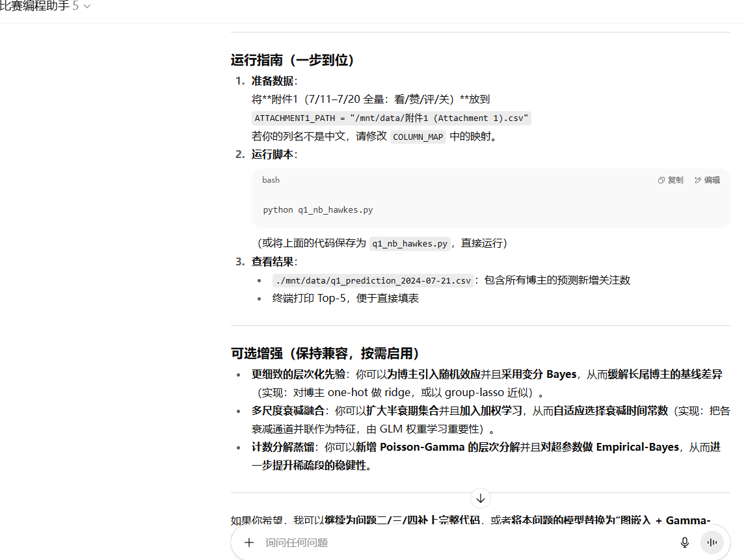
Task: Click the inline code q1_nb_hawkes.py in parentheses
Action: pyautogui.click(x=410, y=244)
